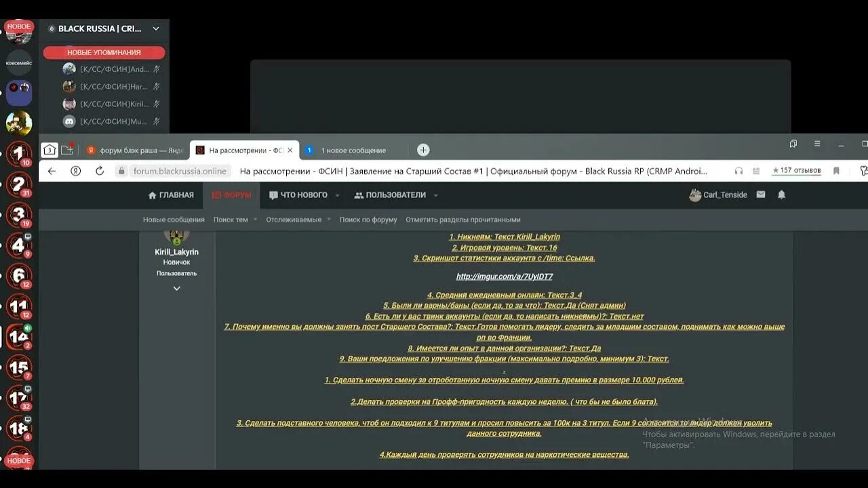Expand the ПОЛЬЗОВАТЕЛИ menu arrow
The width and height of the screenshot is (868, 488).
(436, 195)
